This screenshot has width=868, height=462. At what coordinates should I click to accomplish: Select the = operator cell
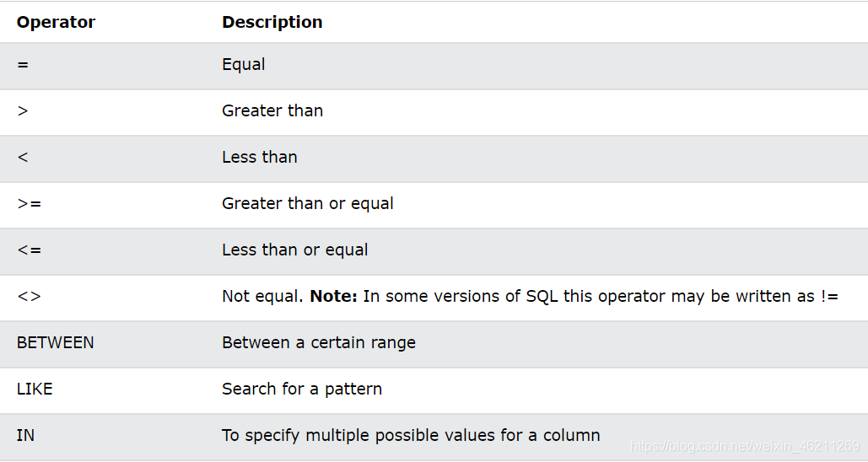point(23,65)
